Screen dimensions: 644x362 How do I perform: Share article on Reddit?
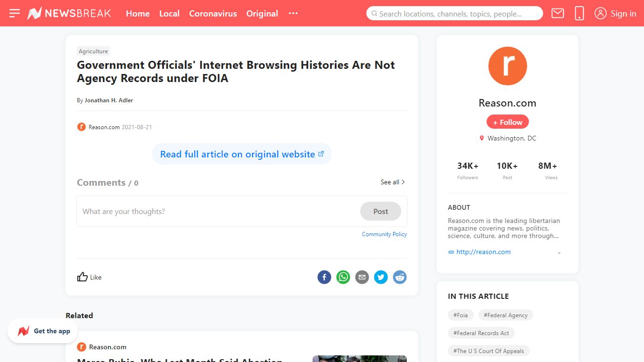(x=400, y=277)
